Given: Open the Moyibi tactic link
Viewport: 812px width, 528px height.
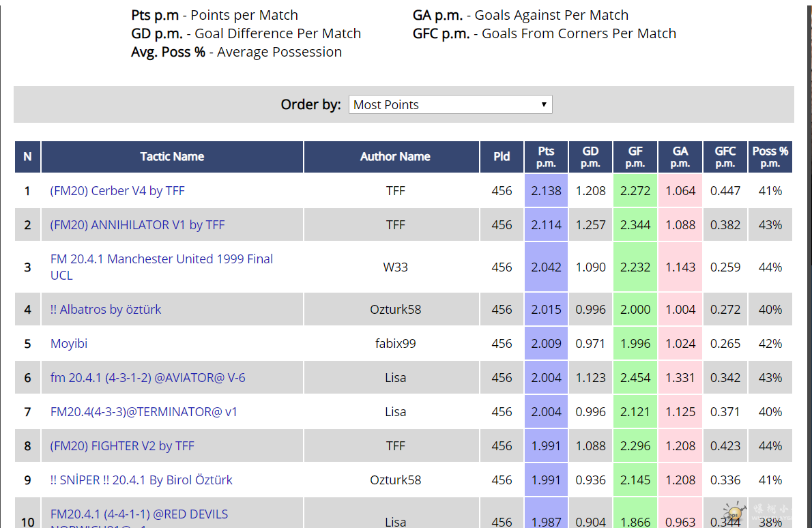Looking at the screenshot, I should (69, 344).
